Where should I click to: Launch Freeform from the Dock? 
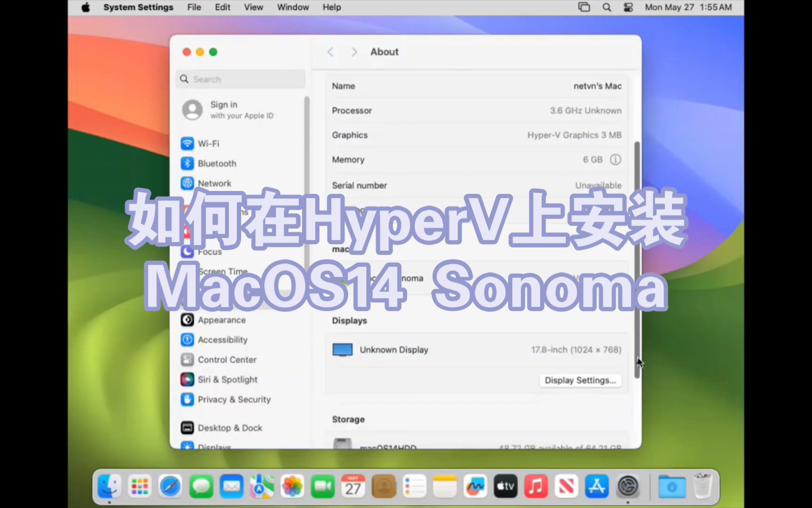pos(475,486)
